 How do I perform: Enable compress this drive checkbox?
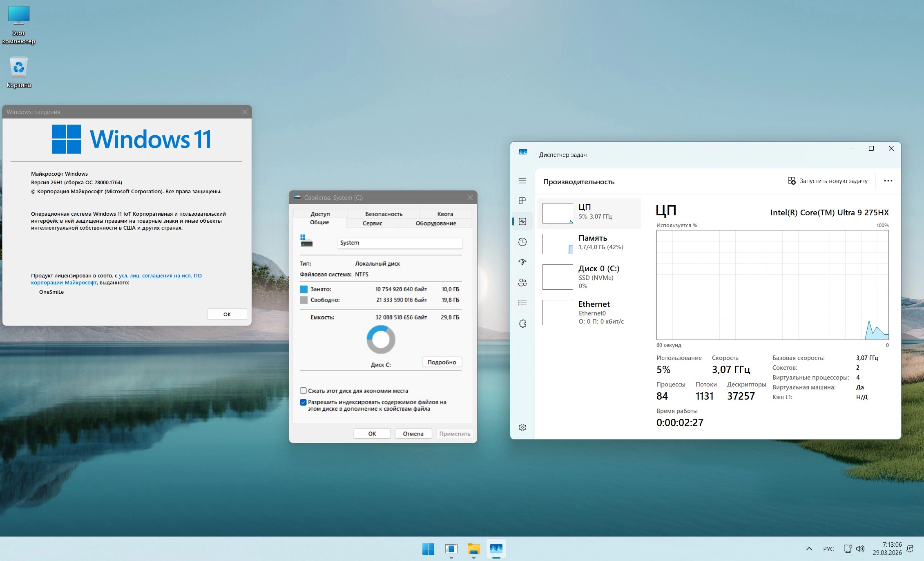303,391
